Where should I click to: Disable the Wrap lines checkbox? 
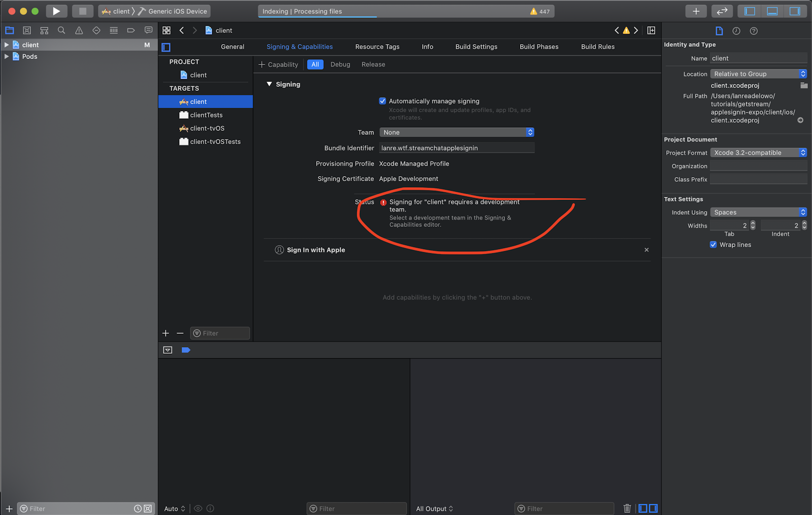(x=713, y=245)
